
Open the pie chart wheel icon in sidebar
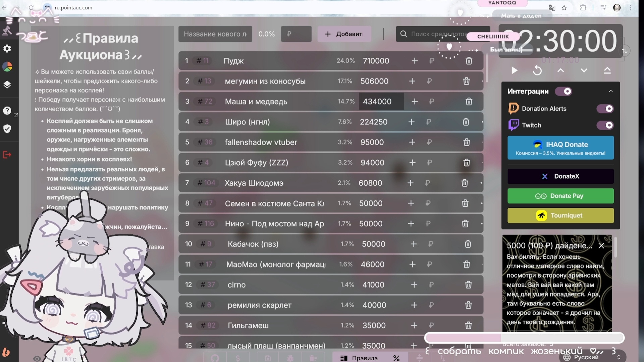point(7,67)
